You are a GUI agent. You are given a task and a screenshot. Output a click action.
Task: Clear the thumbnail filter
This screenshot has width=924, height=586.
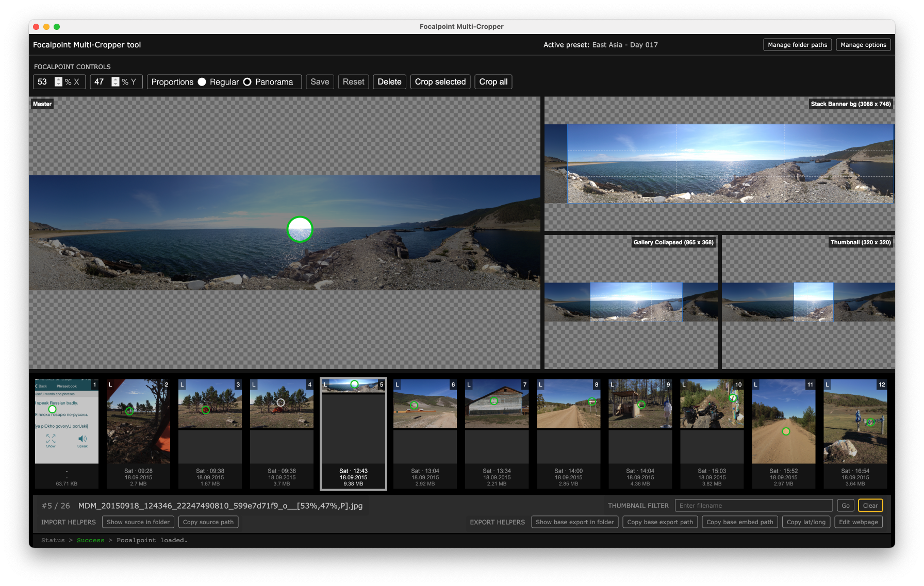click(x=870, y=506)
